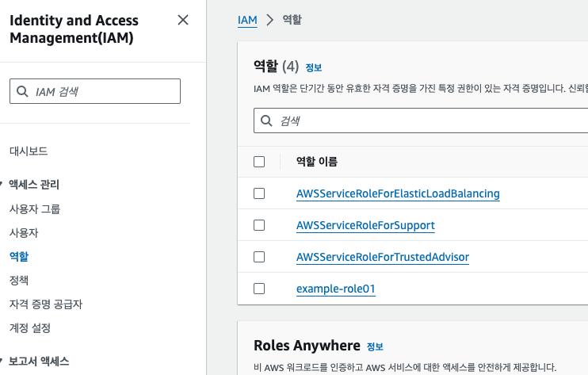Viewport: 588px width, 375px height.
Task: Check the AWSServiceRoleForSupport row checkbox
Action: tap(259, 225)
